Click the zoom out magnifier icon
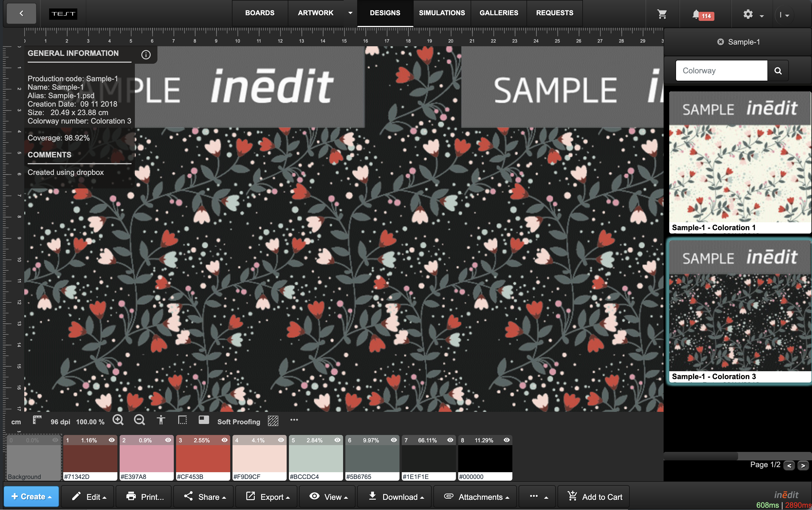Screen dimensions: 812x510 (x=139, y=420)
